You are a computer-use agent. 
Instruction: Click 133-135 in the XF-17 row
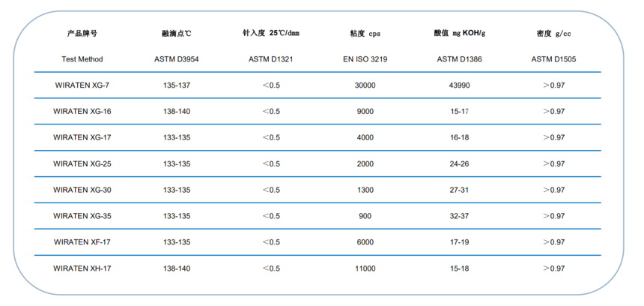pos(177,242)
